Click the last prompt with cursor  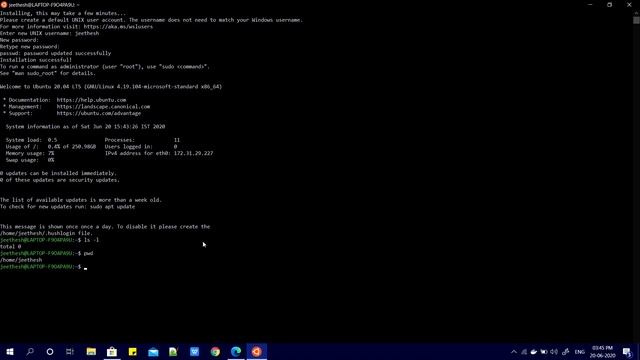coord(44,267)
